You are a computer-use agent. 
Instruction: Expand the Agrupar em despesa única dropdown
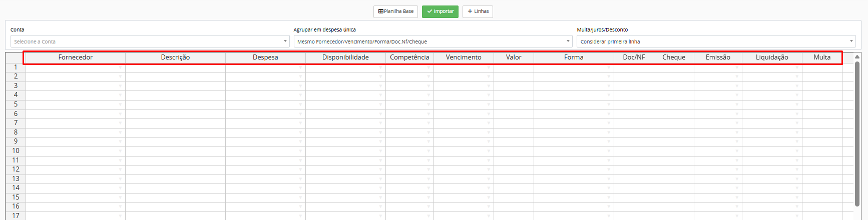pos(432,41)
